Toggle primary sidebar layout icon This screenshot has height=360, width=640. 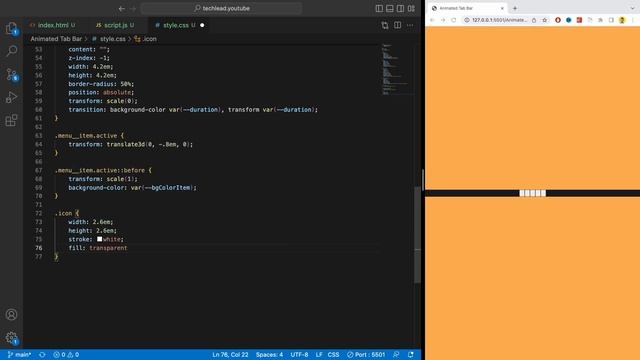pos(379,8)
